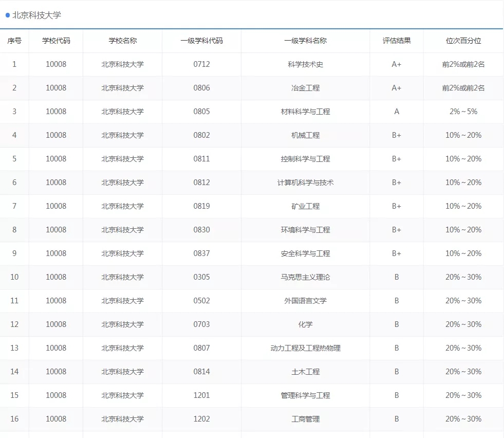Click the B+ result for 矿业工程

point(397,206)
